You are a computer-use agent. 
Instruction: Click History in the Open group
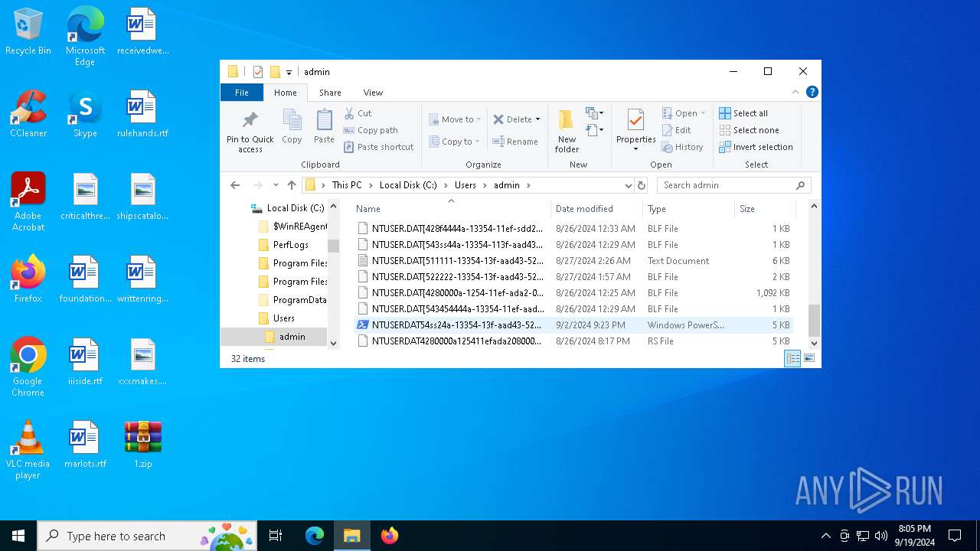click(x=682, y=147)
